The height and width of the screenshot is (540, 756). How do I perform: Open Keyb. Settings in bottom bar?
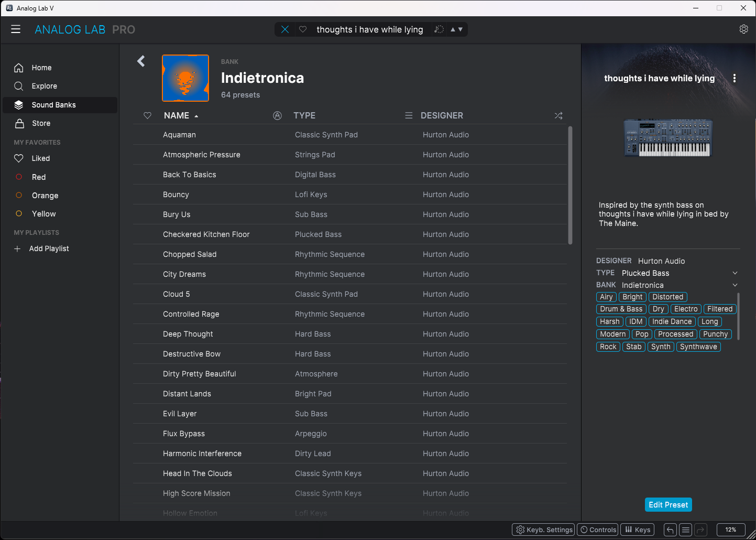[x=543, y=530]
